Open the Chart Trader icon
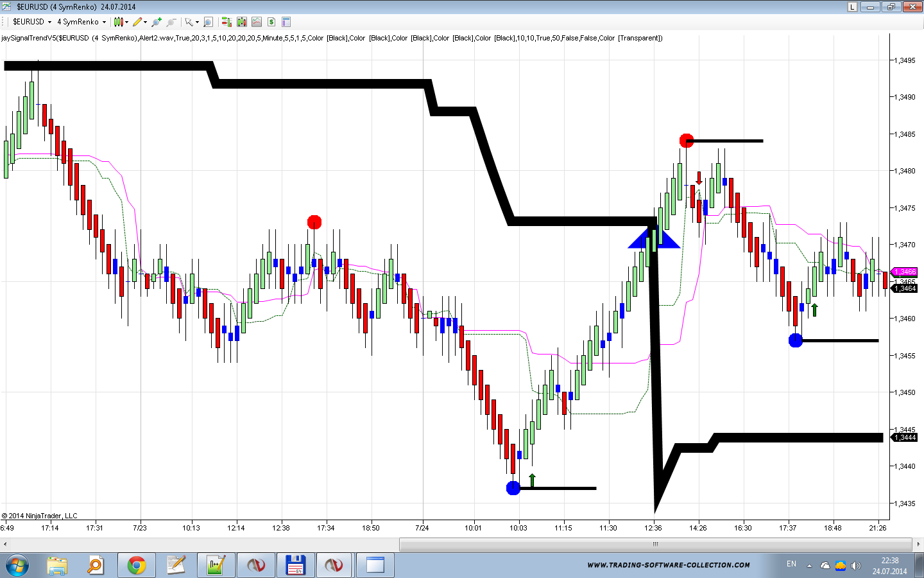The image size is (924, 578). point(227,22)
